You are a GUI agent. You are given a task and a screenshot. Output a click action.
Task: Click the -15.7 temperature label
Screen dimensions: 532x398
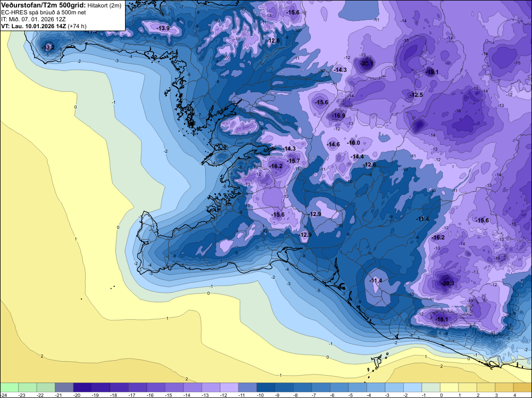[294, 161]
